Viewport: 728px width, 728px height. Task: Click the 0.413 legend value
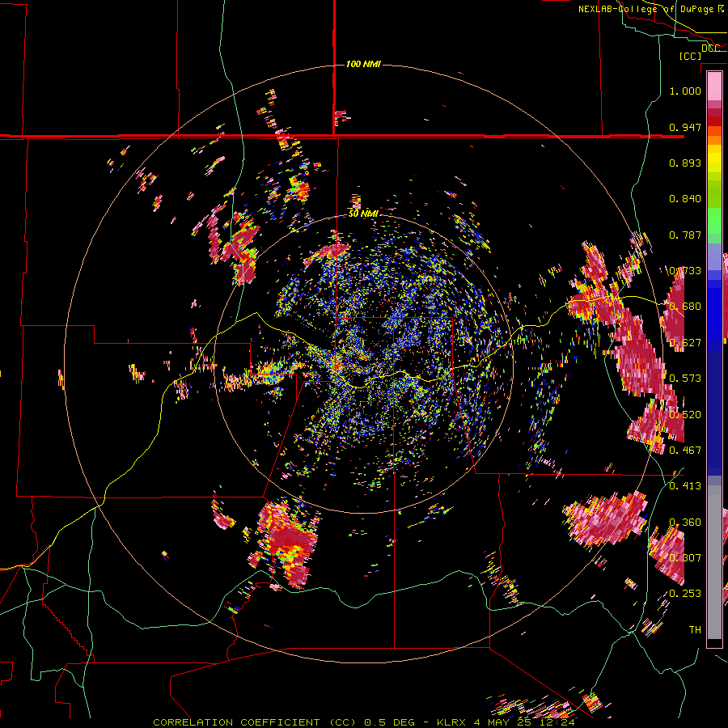tap(685, 486)
